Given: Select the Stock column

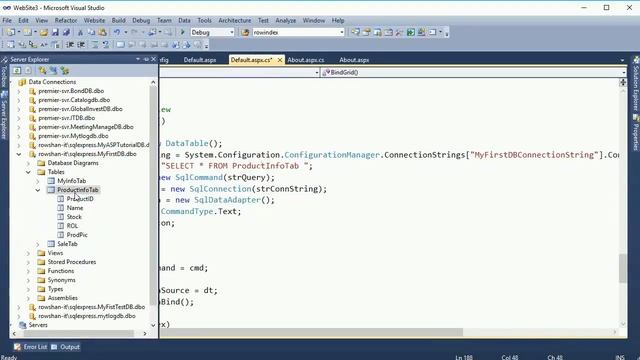Looking at the screenshot, I should [74, 217].
